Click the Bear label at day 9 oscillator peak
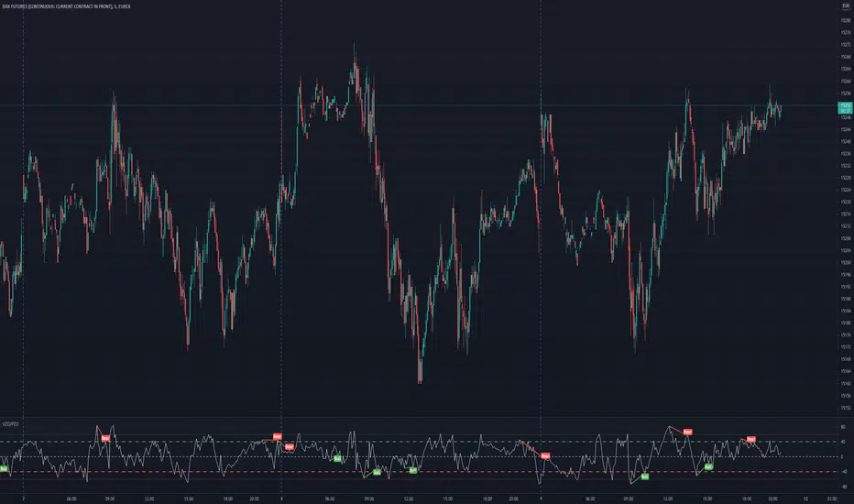This screenshot has height=504, width=854. pos(688,432)
